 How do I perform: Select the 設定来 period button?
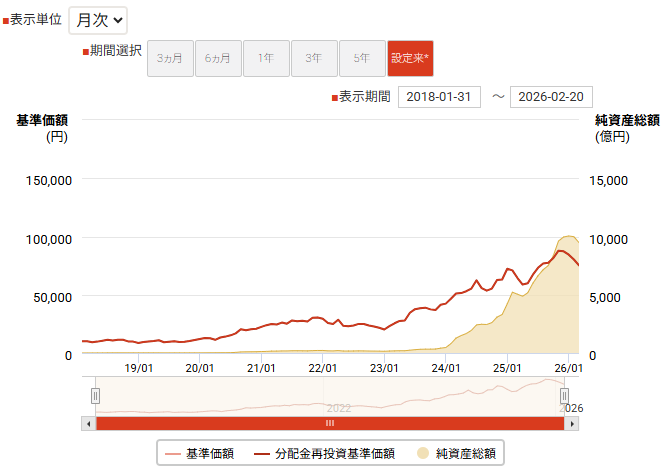click(410, 58)
